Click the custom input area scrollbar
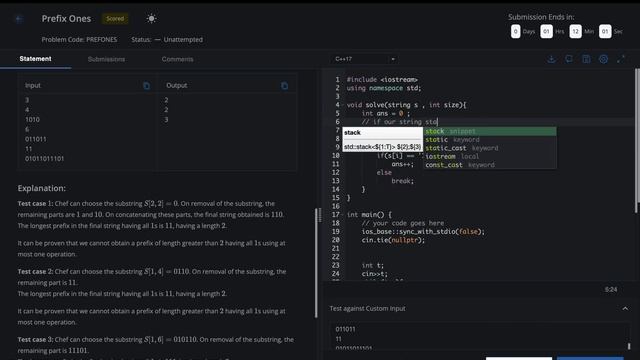The image size is (640, 360). [x=629, y=346]
